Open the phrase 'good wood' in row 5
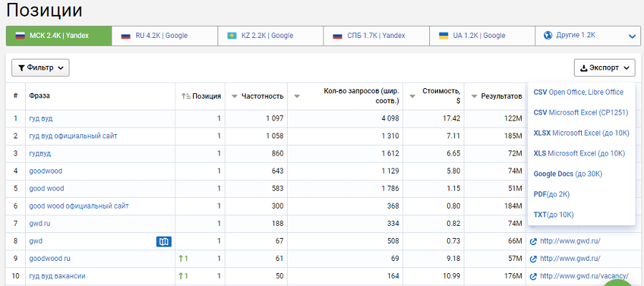The height and width of the screenshot is (286, 644). [x=47, y=189]
